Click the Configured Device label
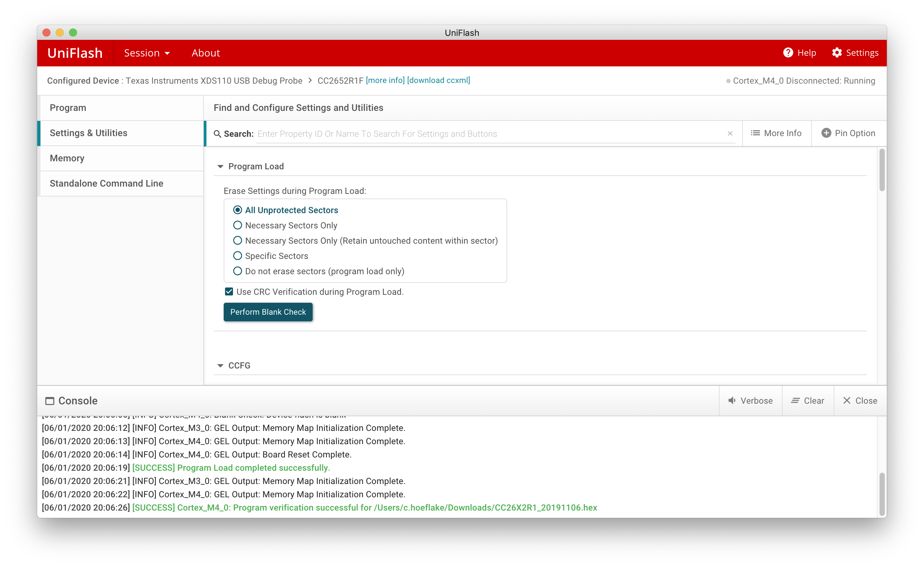Image resolution: width=924 pixels, height=567 pixels. coord(83,81)
